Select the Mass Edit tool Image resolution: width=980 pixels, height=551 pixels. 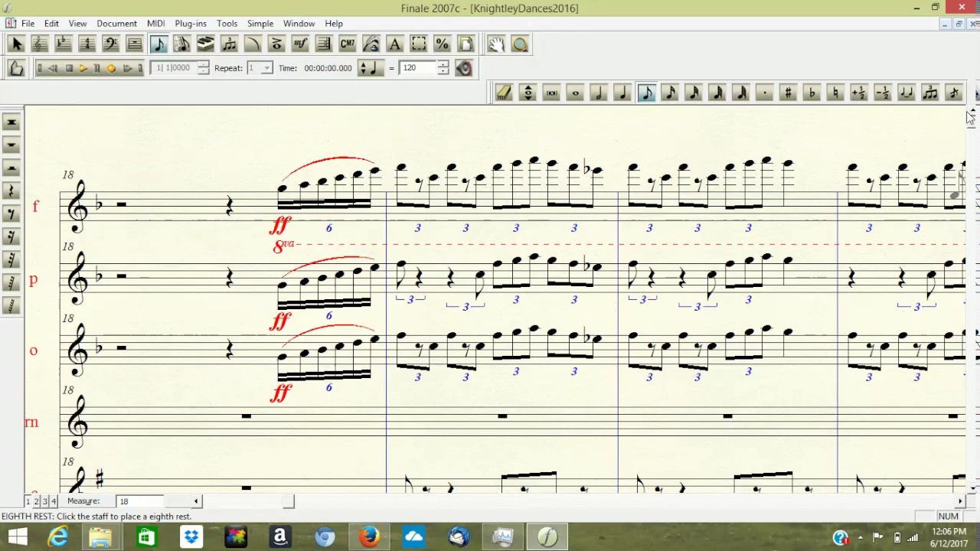click(419, 44)
